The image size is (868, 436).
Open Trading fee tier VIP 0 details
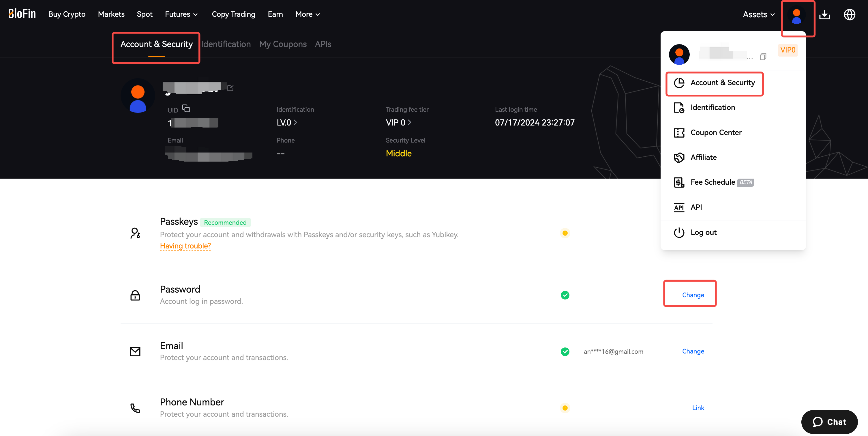[399, 123]
